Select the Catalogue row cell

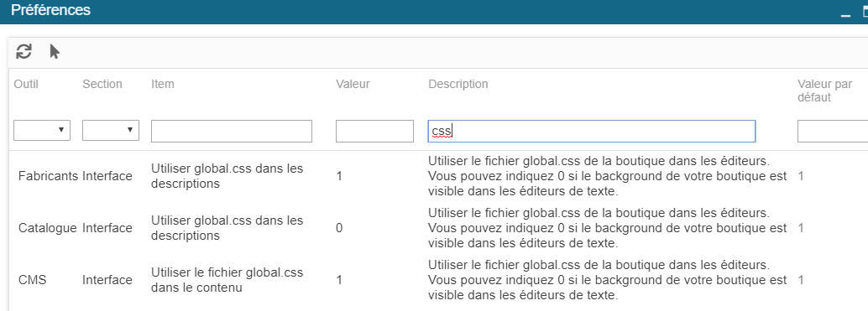click(x=48, y=227)
